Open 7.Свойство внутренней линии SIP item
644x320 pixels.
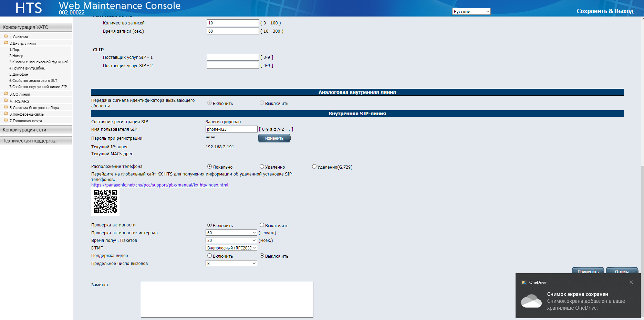pyautogui.click(x=38, y=87)
